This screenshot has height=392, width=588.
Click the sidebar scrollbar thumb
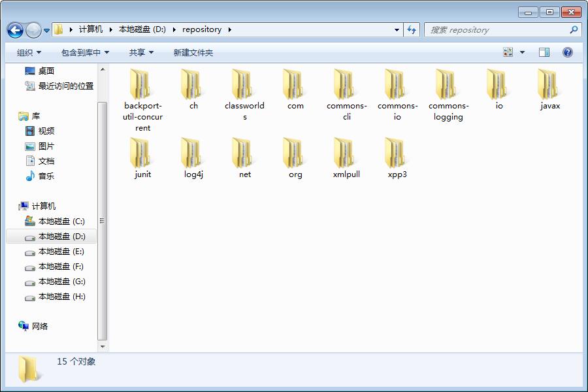point(103,221)
